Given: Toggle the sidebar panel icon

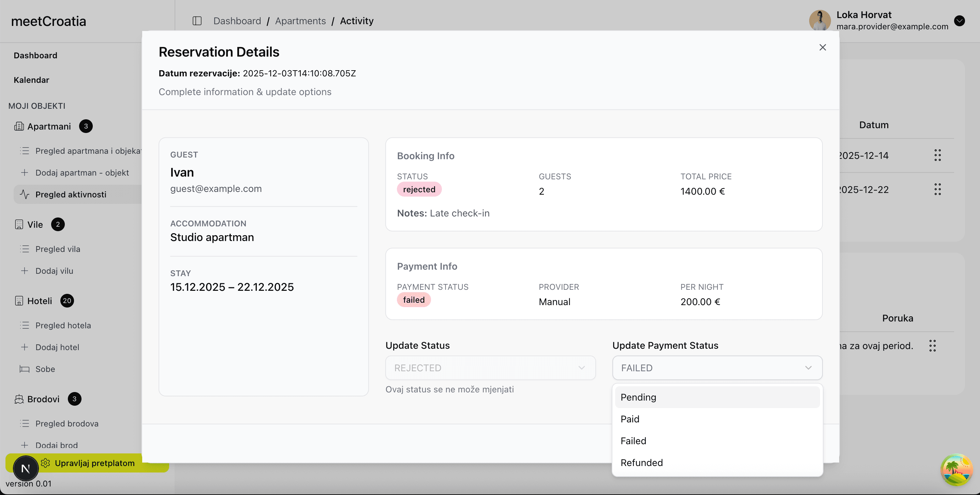Looking at the screenshot, I should point(197,21).
